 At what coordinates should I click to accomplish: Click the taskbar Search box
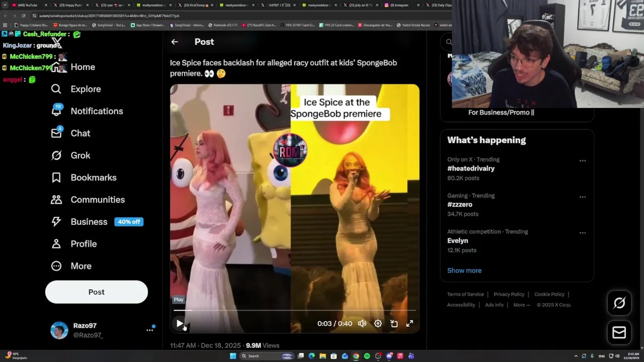point(267,356)
